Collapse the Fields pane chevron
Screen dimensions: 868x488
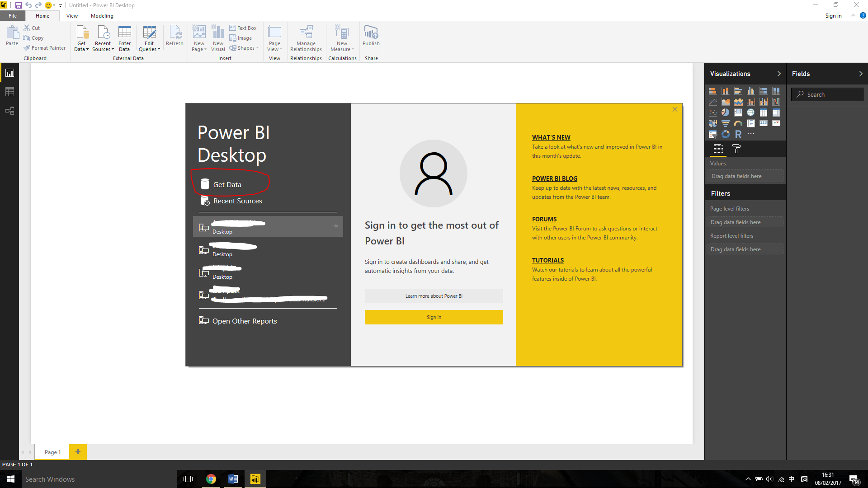[x=860, y=74]
